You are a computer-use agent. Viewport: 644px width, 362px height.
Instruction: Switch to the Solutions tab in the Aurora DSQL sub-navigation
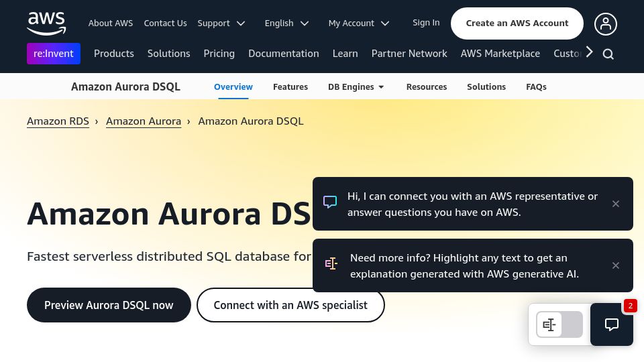pos(486,87)
